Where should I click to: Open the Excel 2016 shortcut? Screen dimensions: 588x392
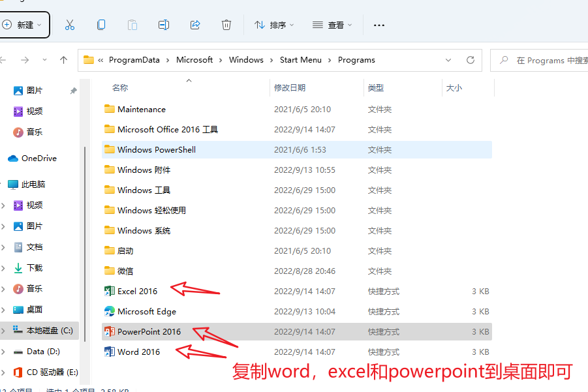click(x=137, y=292)
